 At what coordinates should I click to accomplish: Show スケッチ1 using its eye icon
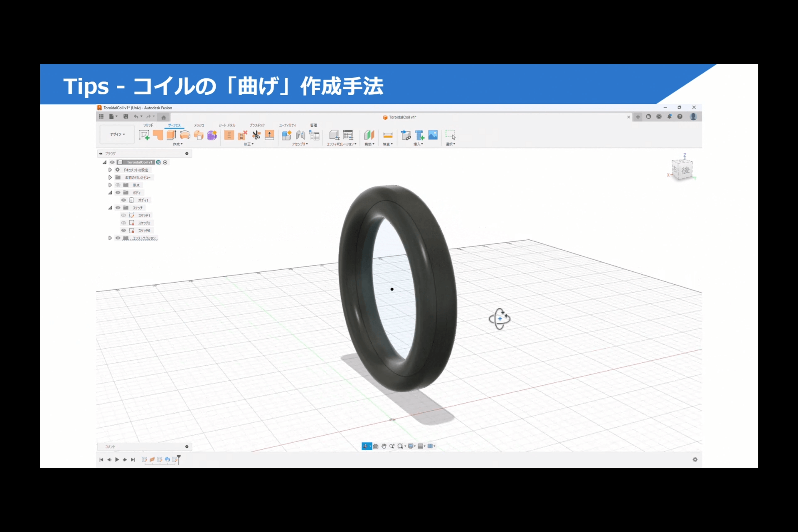tap(123, 215)
